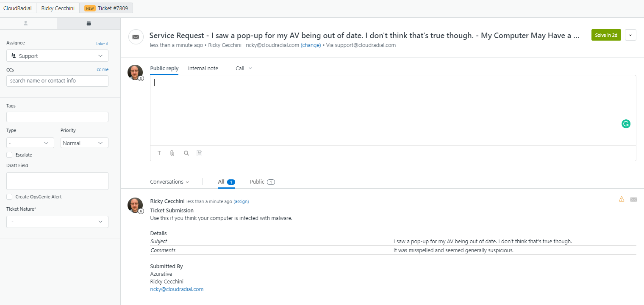Image resolution: width=644 pixels, height=305 pixels.
Task: Select the ticket panel icon in sidebar
Action: pos(89,23)
